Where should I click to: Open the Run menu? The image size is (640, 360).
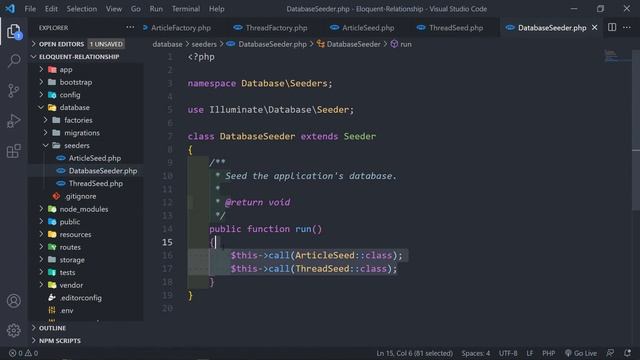pos(156,9)
